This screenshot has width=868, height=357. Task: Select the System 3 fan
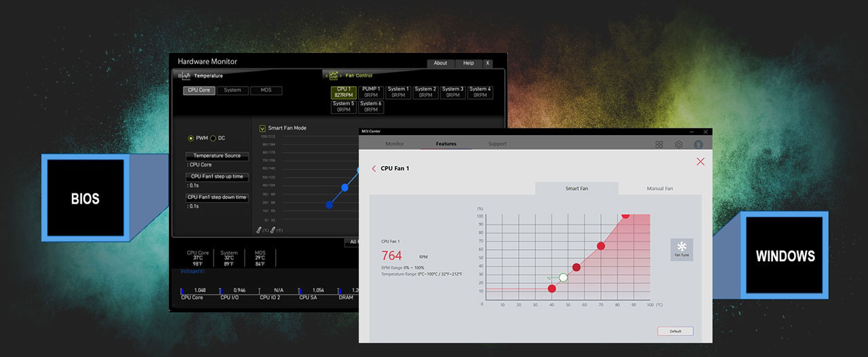[x=452, y=92]
